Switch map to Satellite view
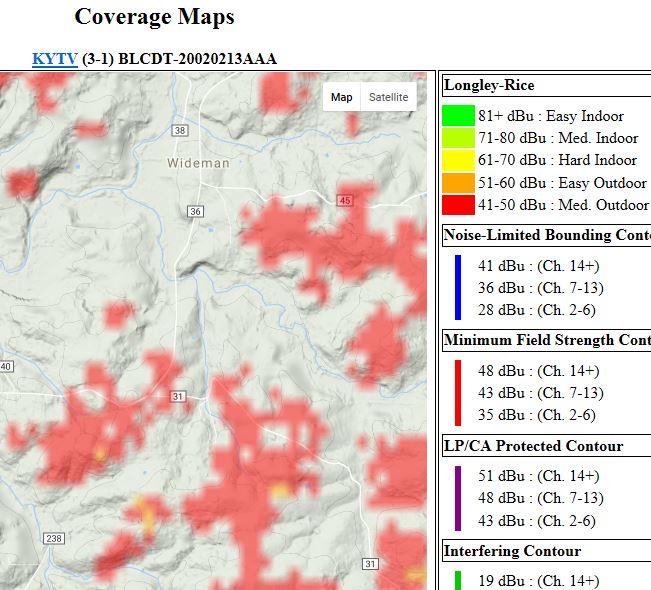The width and height of the screenshot is (651, 590). (388, 97)
